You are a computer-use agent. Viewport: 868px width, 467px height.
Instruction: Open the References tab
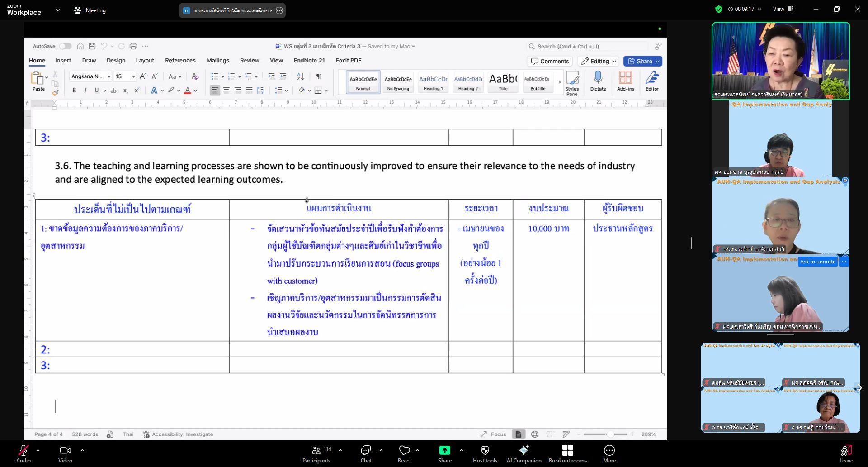180,61
